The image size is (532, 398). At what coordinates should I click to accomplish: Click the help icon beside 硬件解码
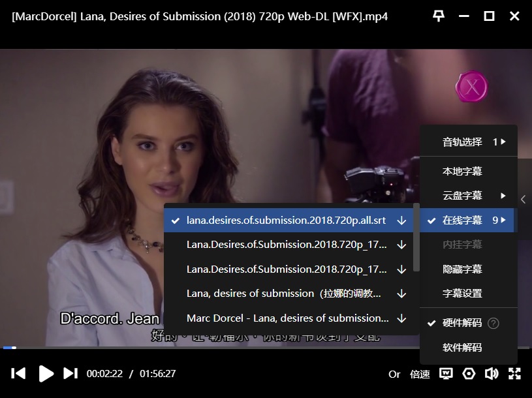[493, 323]
